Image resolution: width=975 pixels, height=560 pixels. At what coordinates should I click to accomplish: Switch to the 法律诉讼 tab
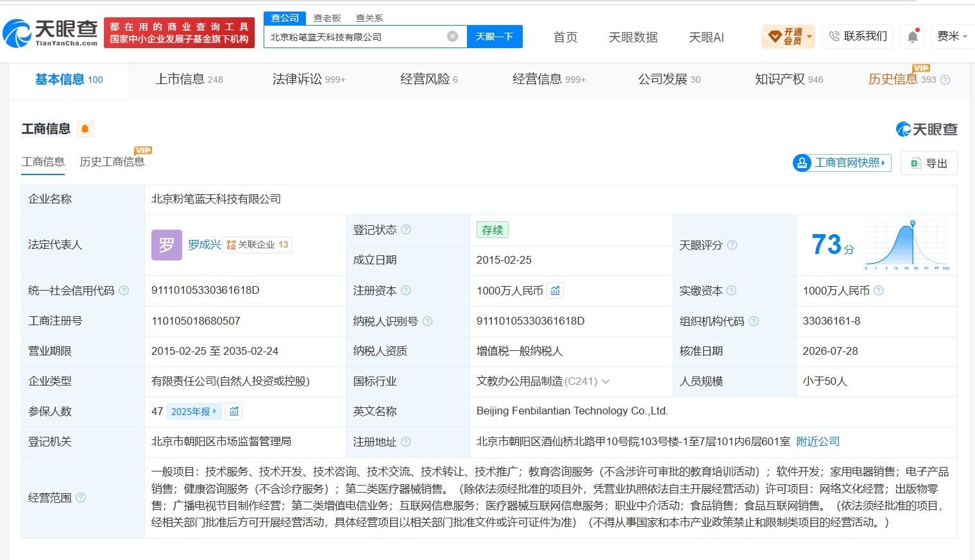[x=309, y=80]
